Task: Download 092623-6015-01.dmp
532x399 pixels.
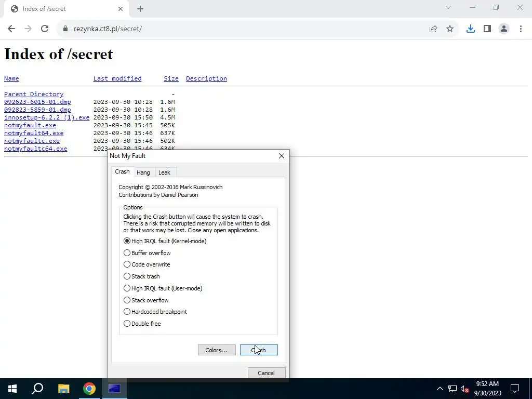Action: [x=37, y=102]
